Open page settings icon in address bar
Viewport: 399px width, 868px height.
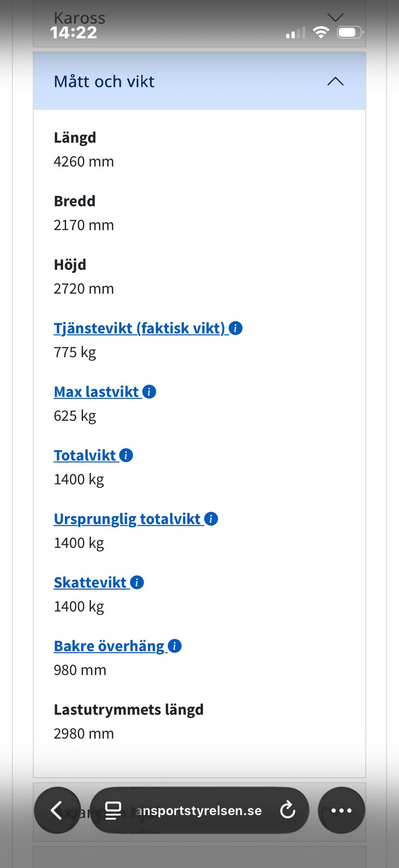[x=113, y=810]
